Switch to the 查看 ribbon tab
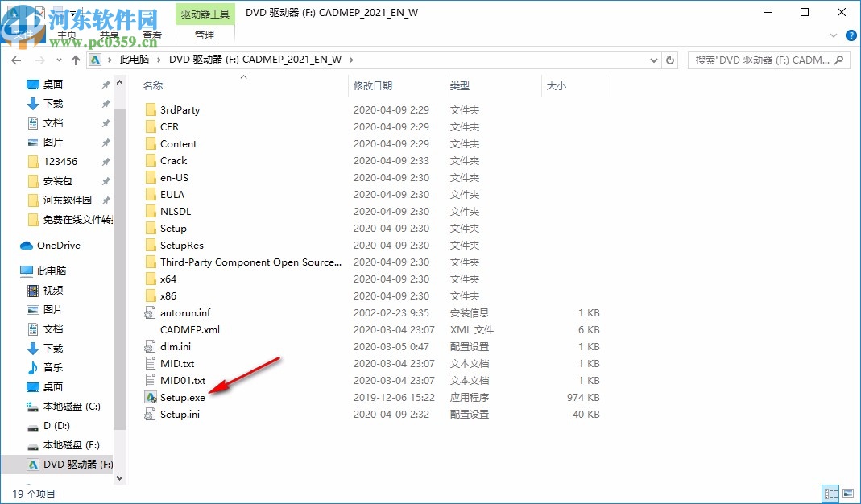Viewport: 861px width, 504px height. (x=152, y=35)
